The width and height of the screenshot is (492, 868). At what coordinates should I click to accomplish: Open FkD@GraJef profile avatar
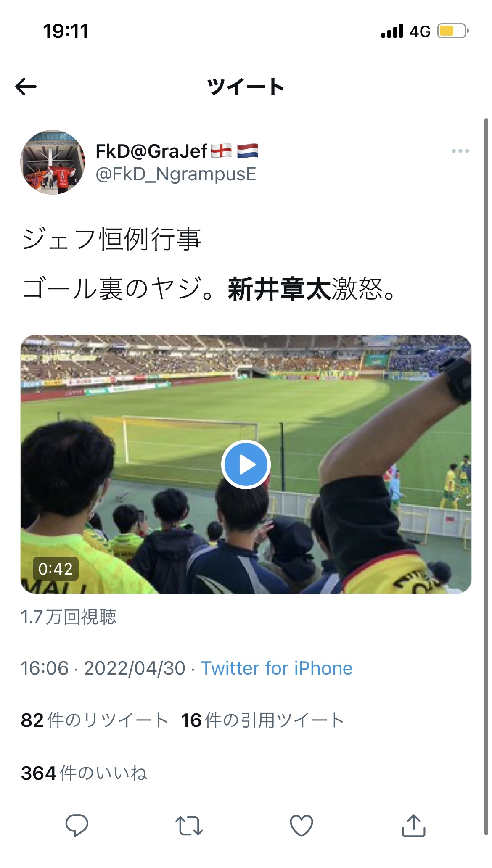click(53, 162)
